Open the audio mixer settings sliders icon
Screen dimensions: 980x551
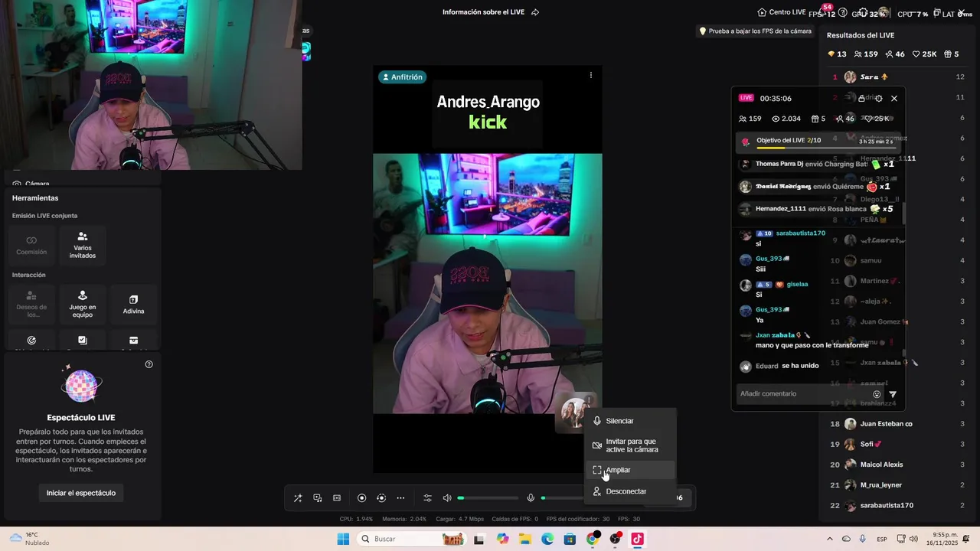point(428,498)
